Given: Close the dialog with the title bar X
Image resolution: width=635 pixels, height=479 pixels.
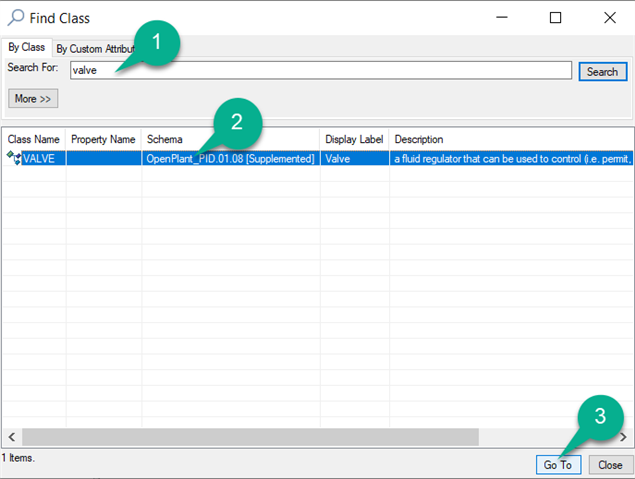Looking at the screenshot, I should [610, 18].
